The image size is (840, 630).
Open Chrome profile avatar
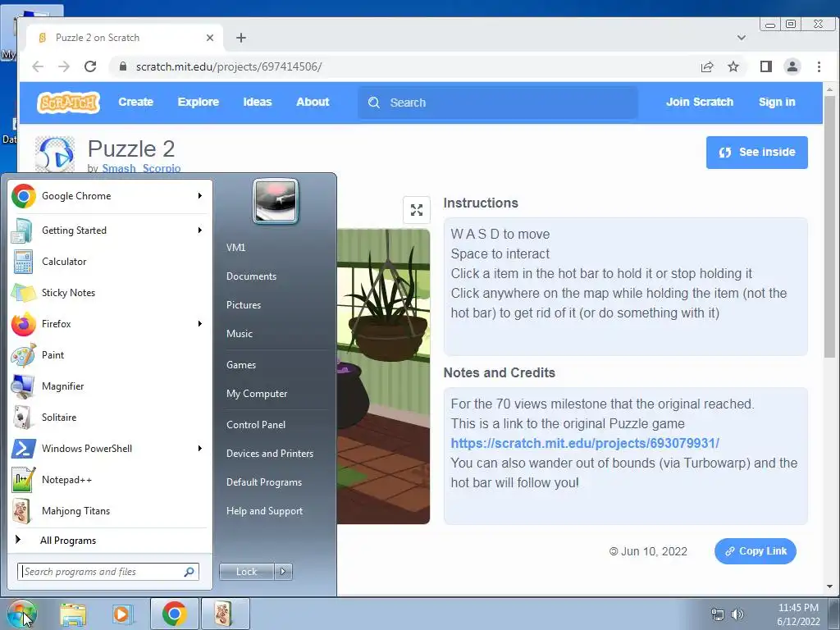click(x=792, y=66)
